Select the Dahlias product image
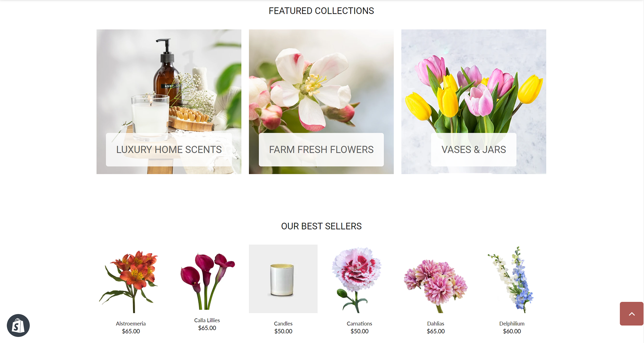 (436, 279)
